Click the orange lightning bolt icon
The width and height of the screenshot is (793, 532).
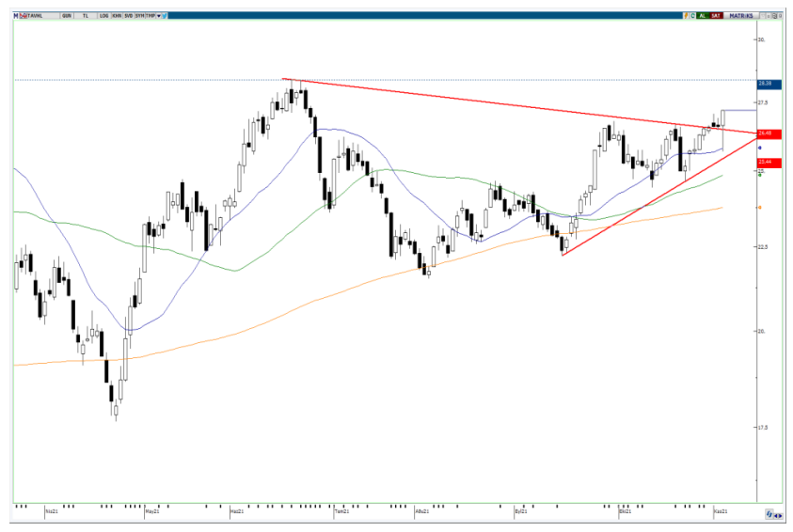[x=686, y=16]
